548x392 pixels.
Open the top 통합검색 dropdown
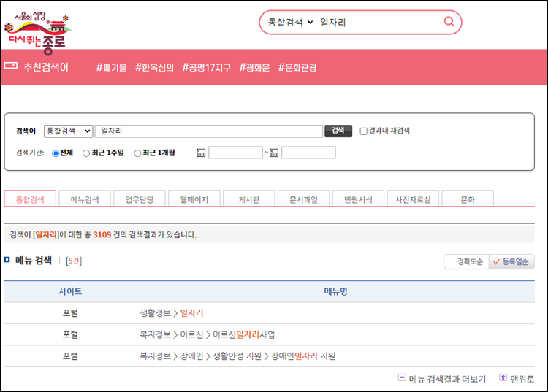click(290, 23)
